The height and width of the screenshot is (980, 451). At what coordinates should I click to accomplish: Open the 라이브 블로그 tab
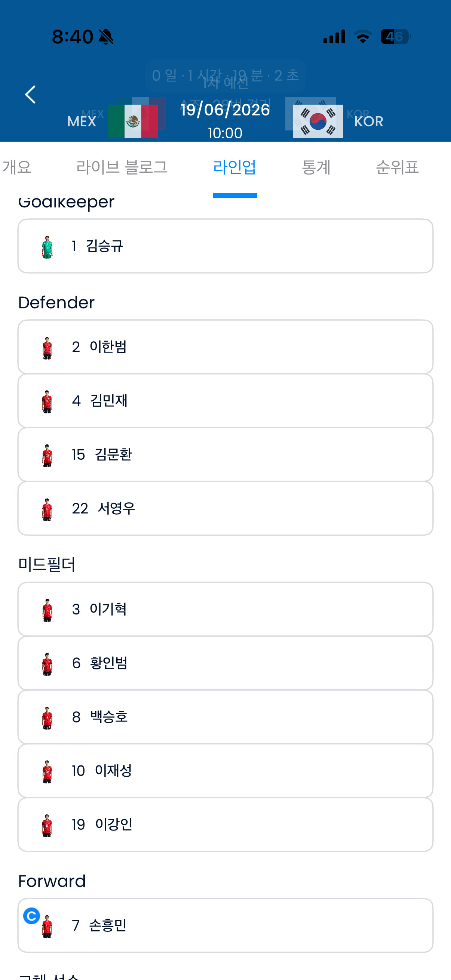122,167
